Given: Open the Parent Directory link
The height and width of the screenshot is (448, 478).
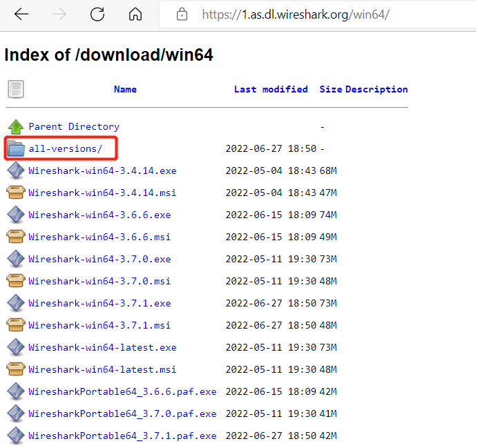Looking at the screenshot, I should (x=74, y=127).
